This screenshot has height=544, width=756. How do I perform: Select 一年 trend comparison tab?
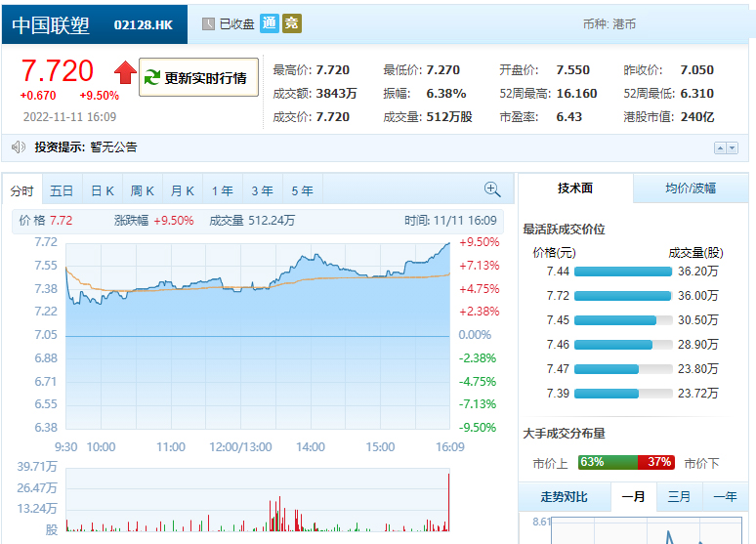(725, 497)
